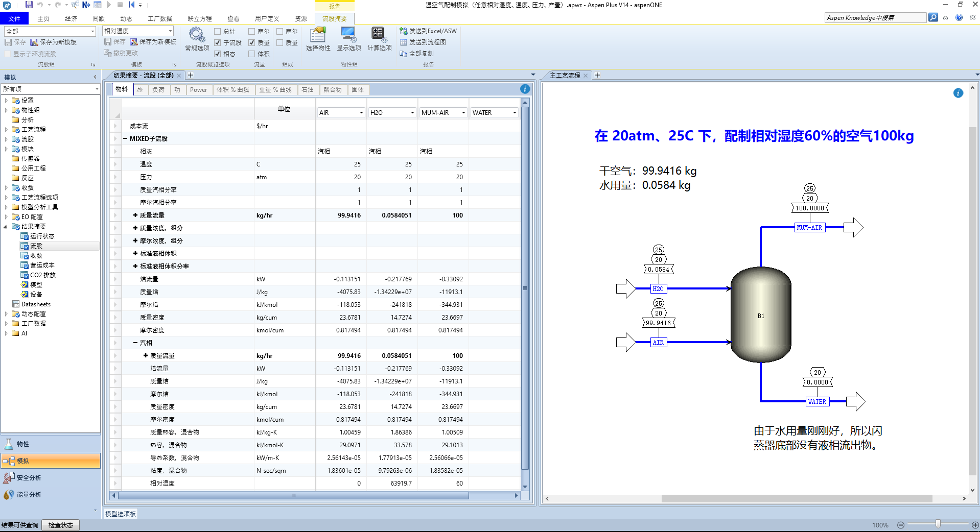This screenshot has height=532, width=980.
Task: Toggle 摩尔 checkbox in 组成 group
Action: [x=279, y=31]
